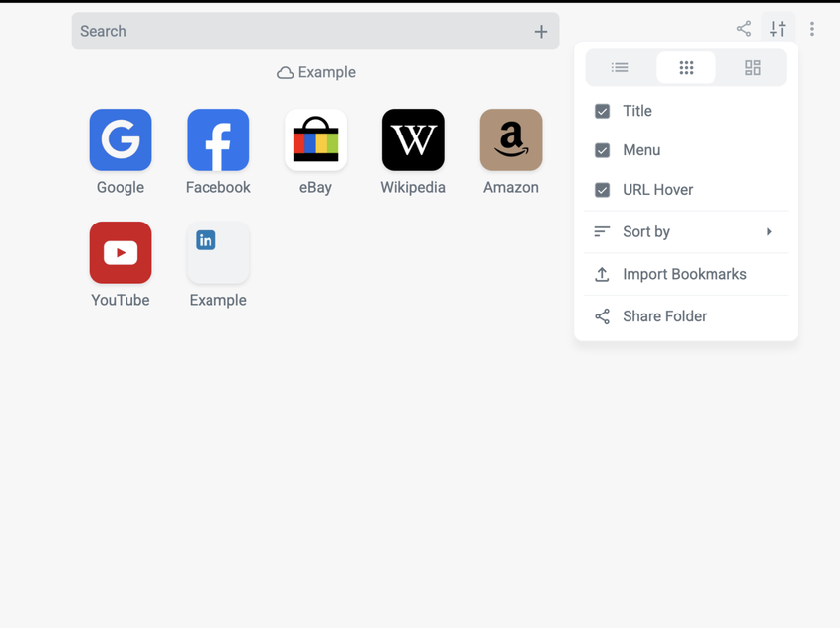Image resolution: width=840 pixels, height=628 pixels.
Task: Click the Share Folder share icon
Action: click(602, 316)
